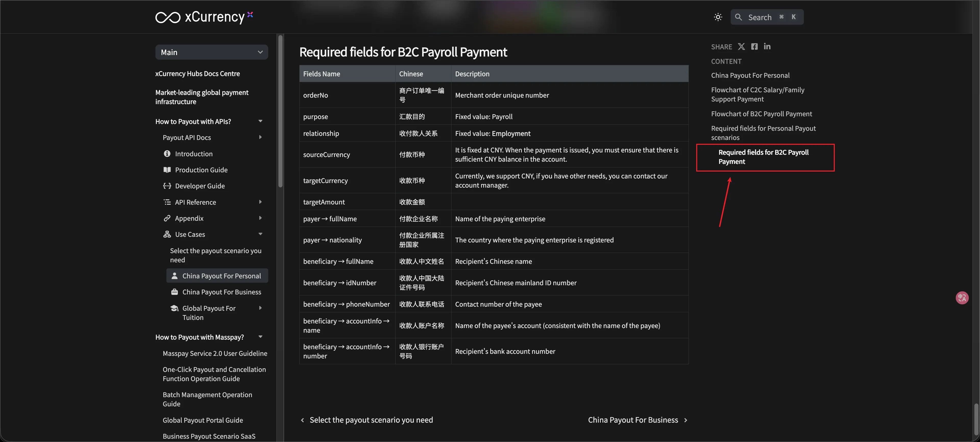This screenshot has height=442, width=980.
Task: Expand Global Payout For Tuition
Action: pos(260,308)
